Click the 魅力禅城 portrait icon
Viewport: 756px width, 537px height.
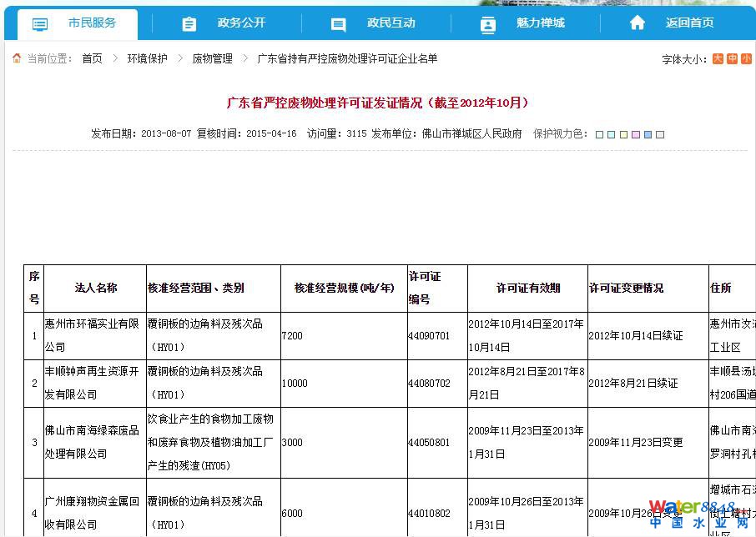488,24
